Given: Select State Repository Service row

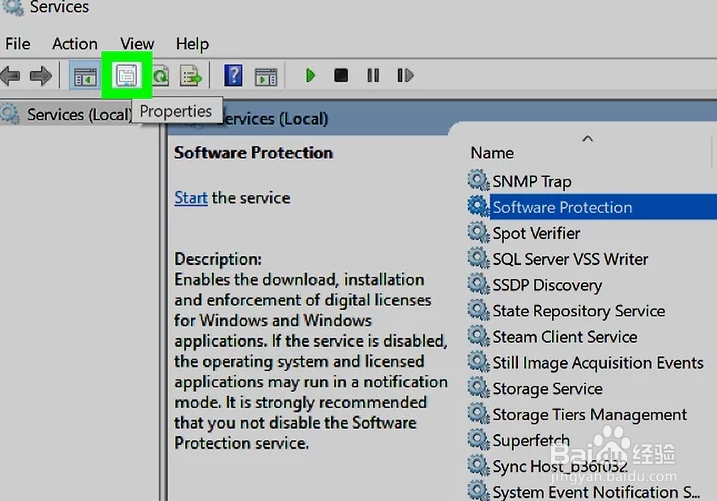Looking at the screenshot, I should [578, 311].
